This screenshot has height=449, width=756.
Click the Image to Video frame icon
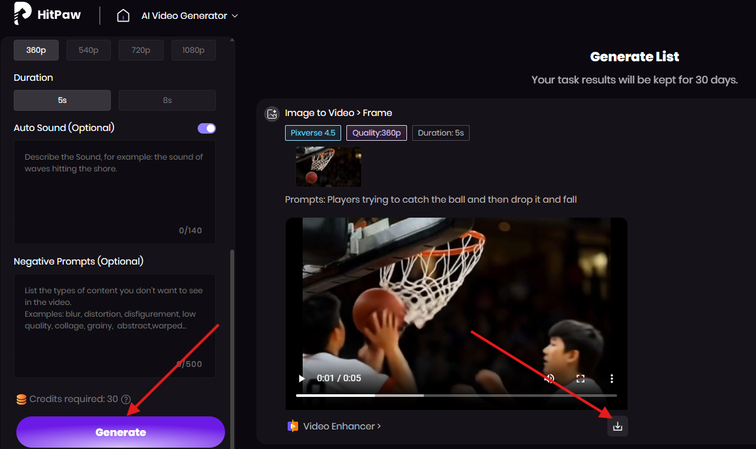click(x=271, y=114)
